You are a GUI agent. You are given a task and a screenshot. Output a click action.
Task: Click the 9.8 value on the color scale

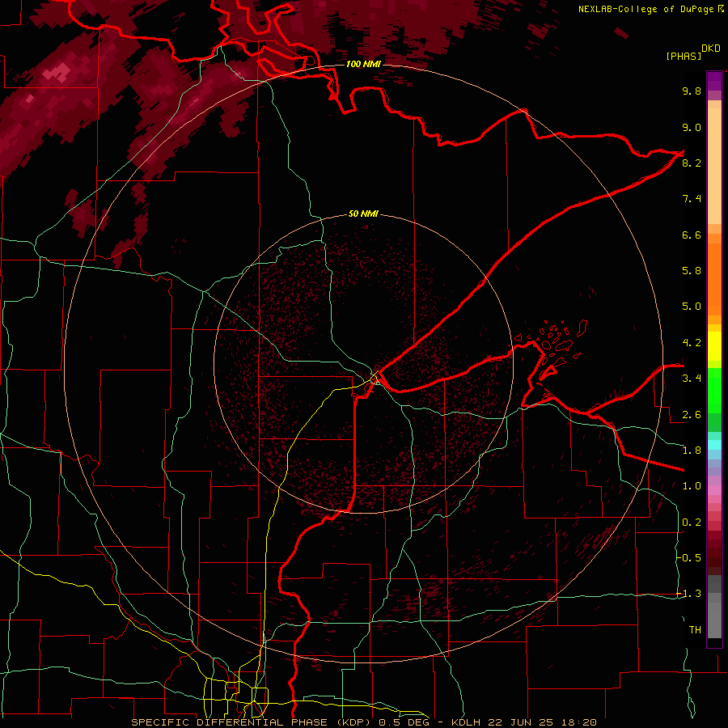(x=692, y=91)
